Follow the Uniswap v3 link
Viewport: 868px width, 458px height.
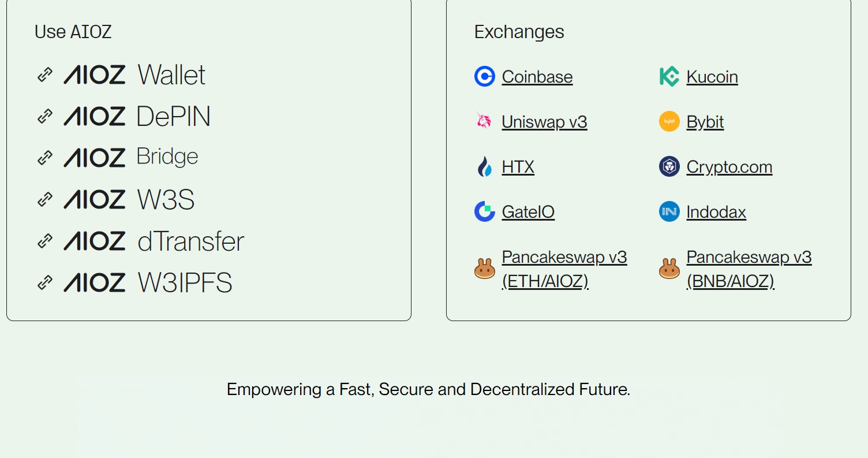(x=544, y=122)
